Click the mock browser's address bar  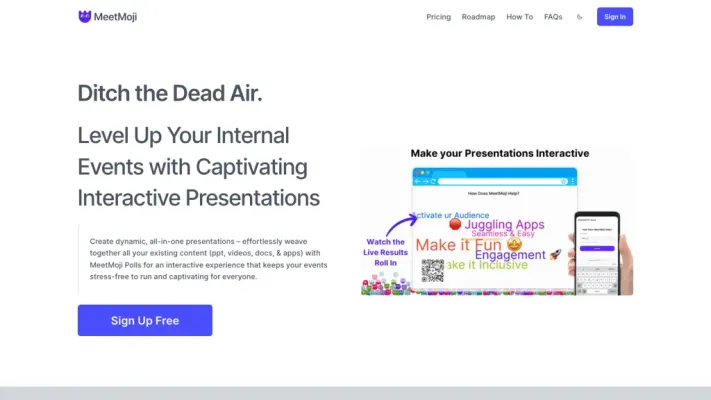[500, 182]
